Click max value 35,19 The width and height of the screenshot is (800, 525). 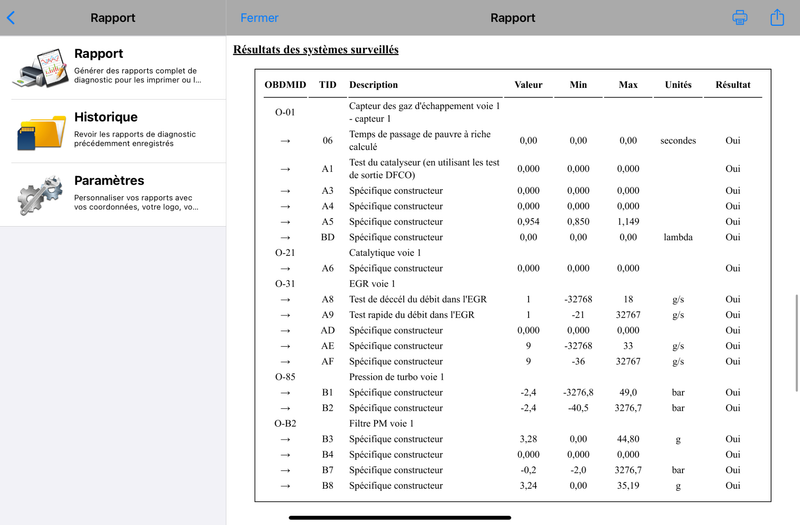(x=628, y=486)
